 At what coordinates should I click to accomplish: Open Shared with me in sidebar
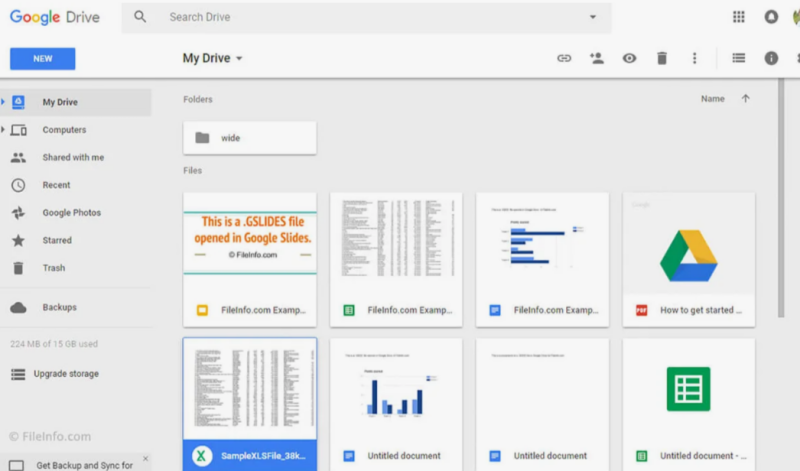(x=72, y=157)
